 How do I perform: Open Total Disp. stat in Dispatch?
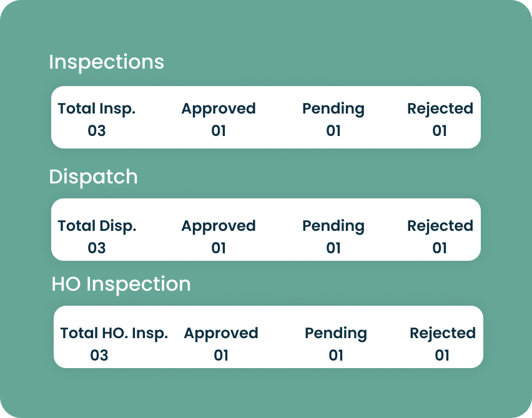[x=97, y=226]
